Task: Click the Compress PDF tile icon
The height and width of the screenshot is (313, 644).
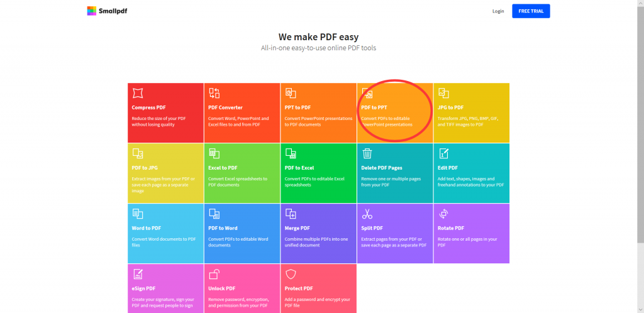Action: pyautogui.click(x=138, y=93)
